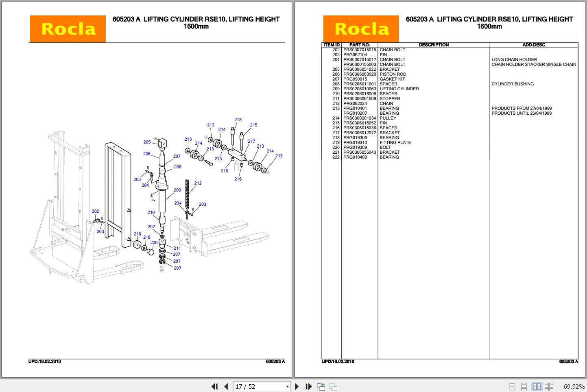Click the Rocla logo on the left page

(68, 28)
